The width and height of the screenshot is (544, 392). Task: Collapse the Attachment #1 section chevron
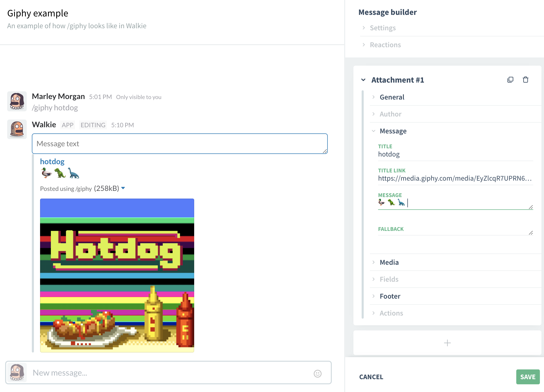point(363,80)
